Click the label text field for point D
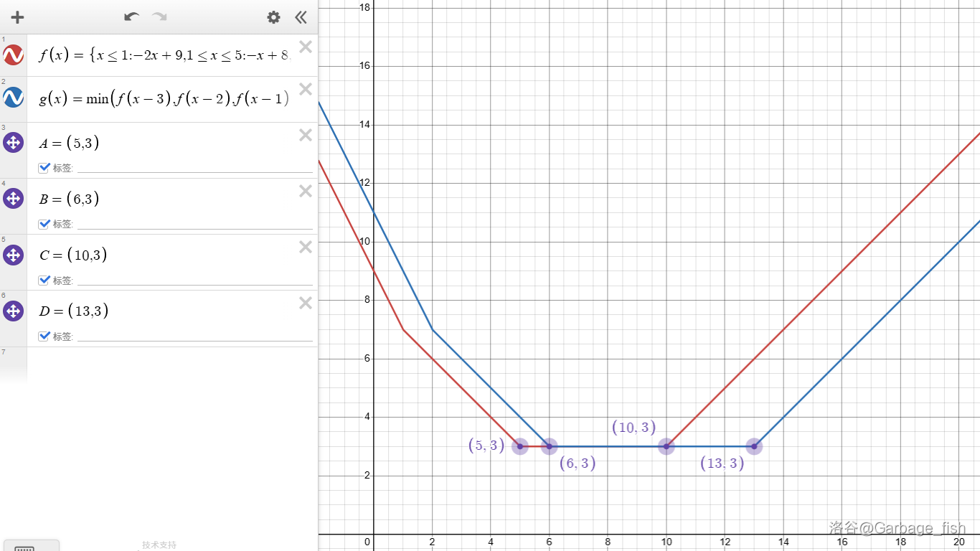This screenshot has height=551, width=980. point(194,336)
